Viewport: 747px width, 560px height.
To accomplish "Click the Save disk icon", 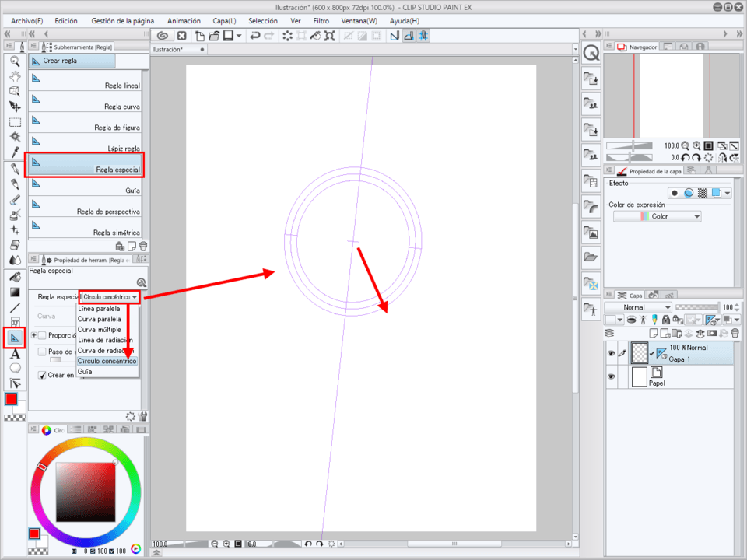I will click(229, 36).
